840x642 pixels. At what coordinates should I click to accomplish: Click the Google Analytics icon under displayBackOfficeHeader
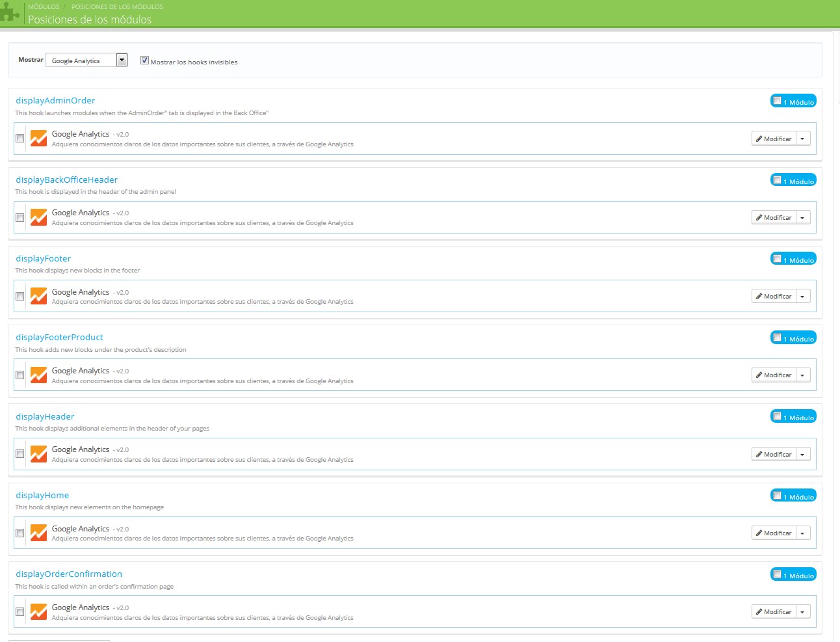click(x=38, y=217)
